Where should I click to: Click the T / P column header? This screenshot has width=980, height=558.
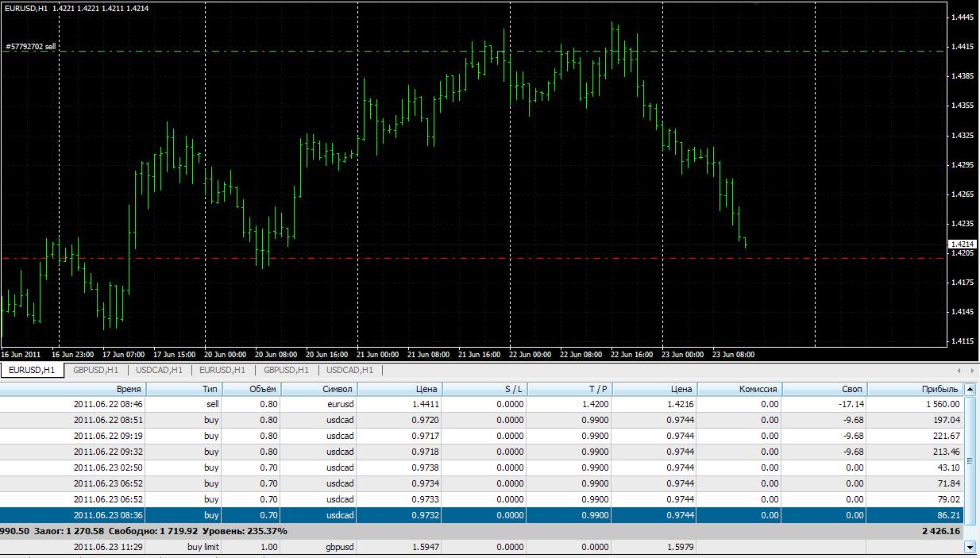pyautogui.click(x=570, y=389)
